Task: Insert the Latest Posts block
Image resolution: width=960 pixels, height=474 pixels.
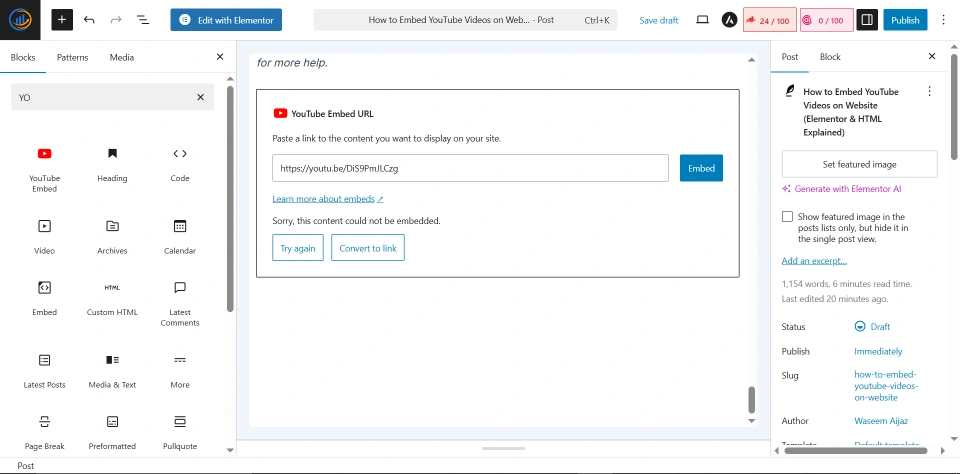Action: click(45, 371)
